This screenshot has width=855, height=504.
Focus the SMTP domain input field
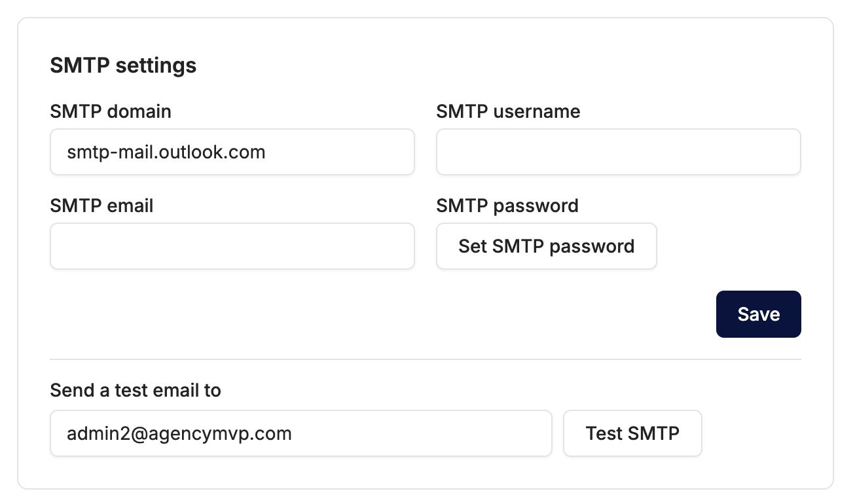coord(232,152)
